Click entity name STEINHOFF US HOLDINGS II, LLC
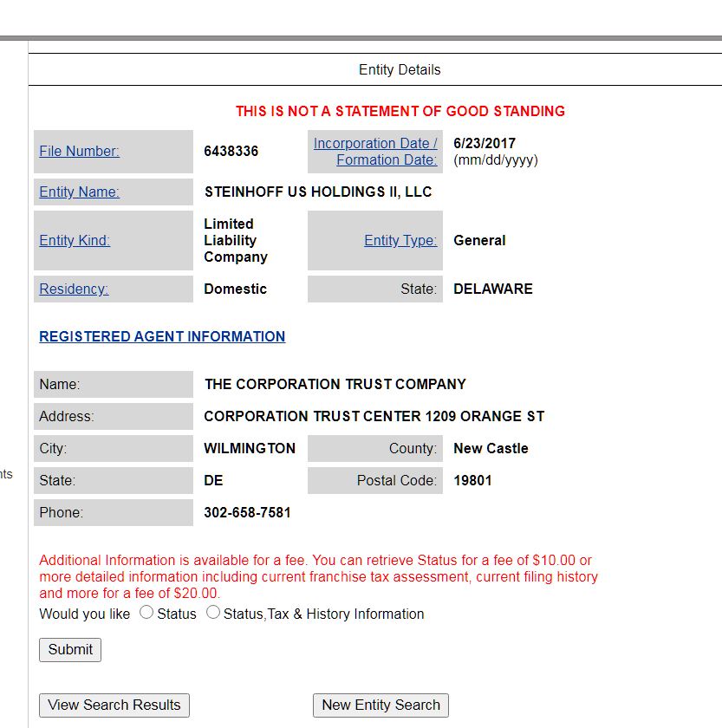Viewport: 722px width, 728px height. (x=318, y=192)
